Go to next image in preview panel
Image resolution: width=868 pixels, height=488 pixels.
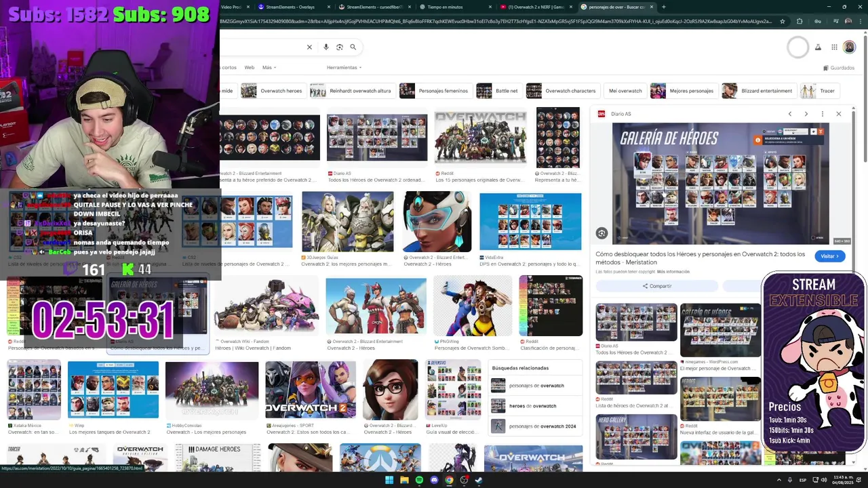click(806, 114)
